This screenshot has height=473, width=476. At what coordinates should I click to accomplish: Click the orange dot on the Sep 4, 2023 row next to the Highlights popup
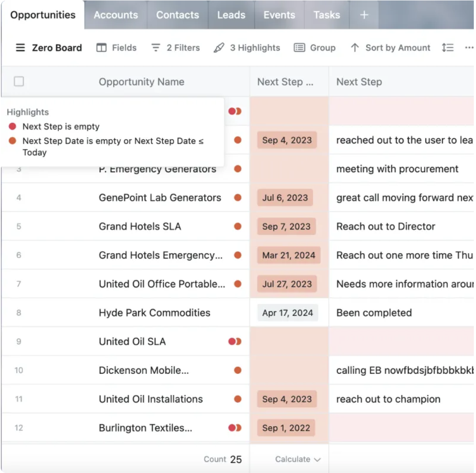click(x=238, y=140)
